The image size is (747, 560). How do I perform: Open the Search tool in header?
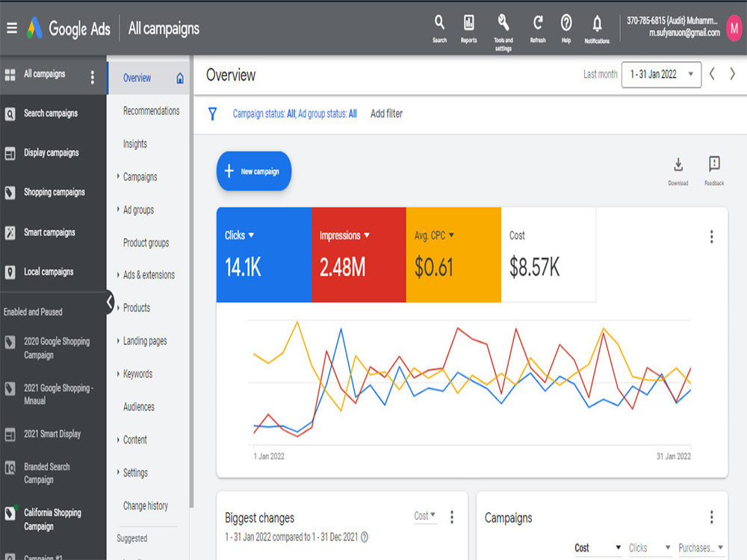[439, 28]
